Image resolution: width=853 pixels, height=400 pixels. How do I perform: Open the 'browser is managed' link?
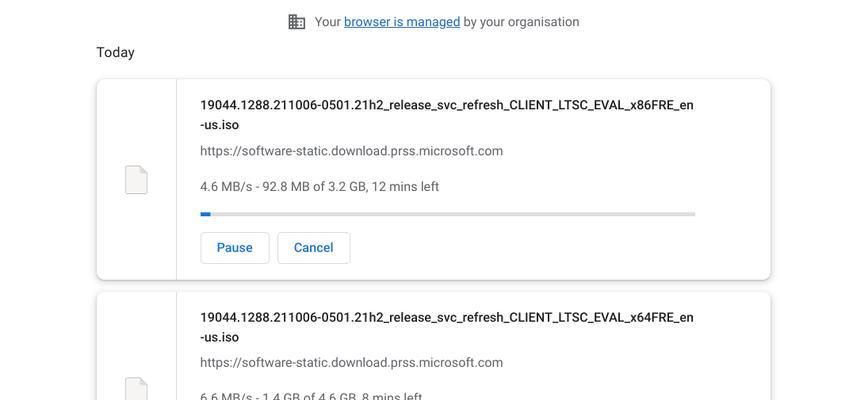coord(402,22)
